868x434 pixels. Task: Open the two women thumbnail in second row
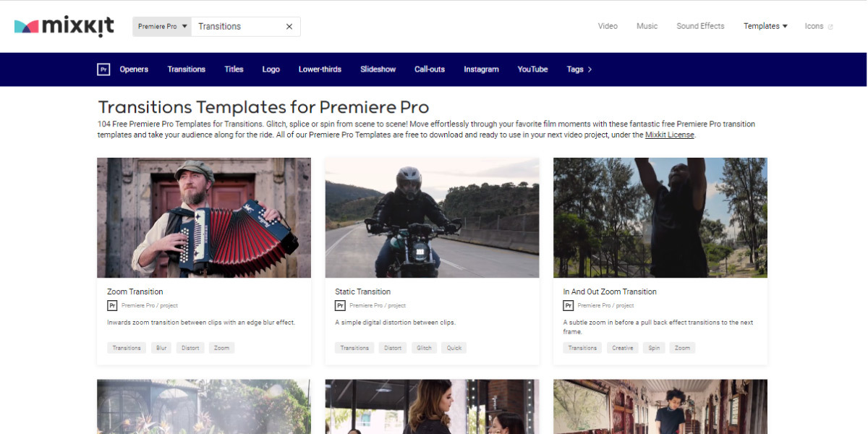[432, 407]
